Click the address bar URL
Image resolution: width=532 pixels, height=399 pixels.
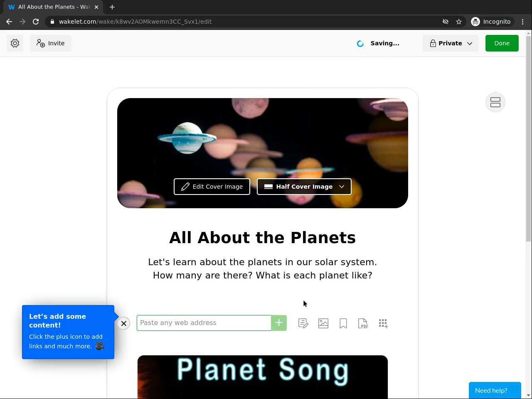tap(135, 22)
